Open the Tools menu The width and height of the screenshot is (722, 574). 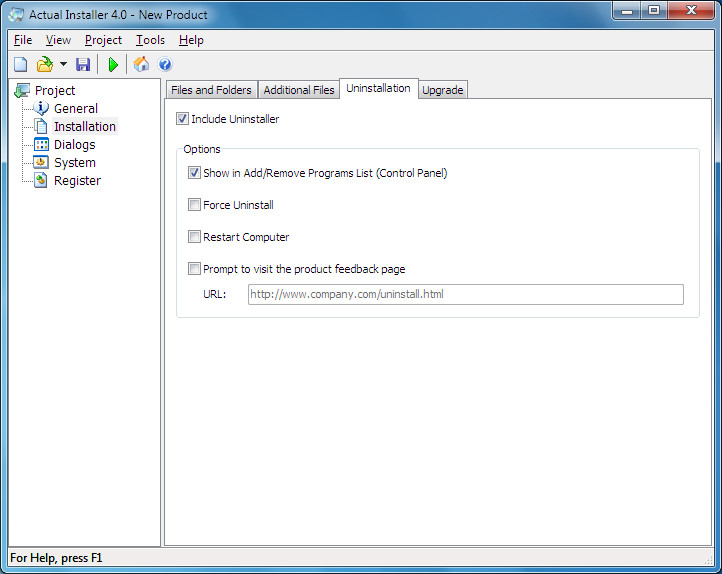pyautogui.click(x=150, y=40)
